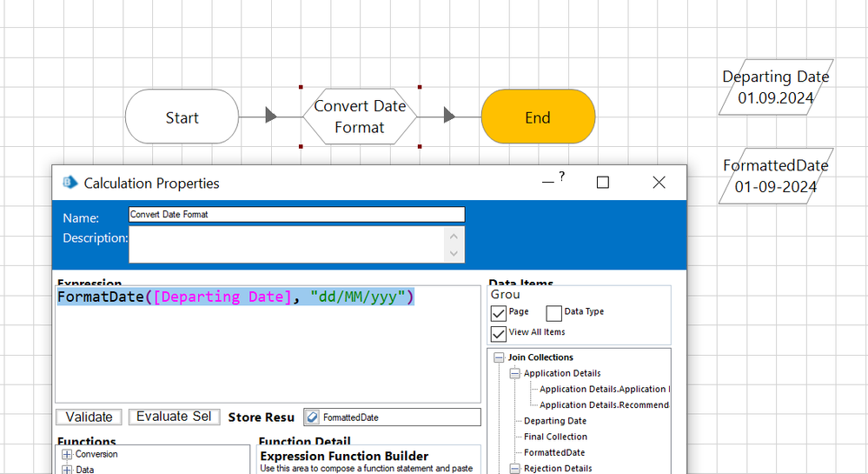Collapse the Application Details tree node
Viewport: 868px width, 474px height.
(x=514, y=373)
